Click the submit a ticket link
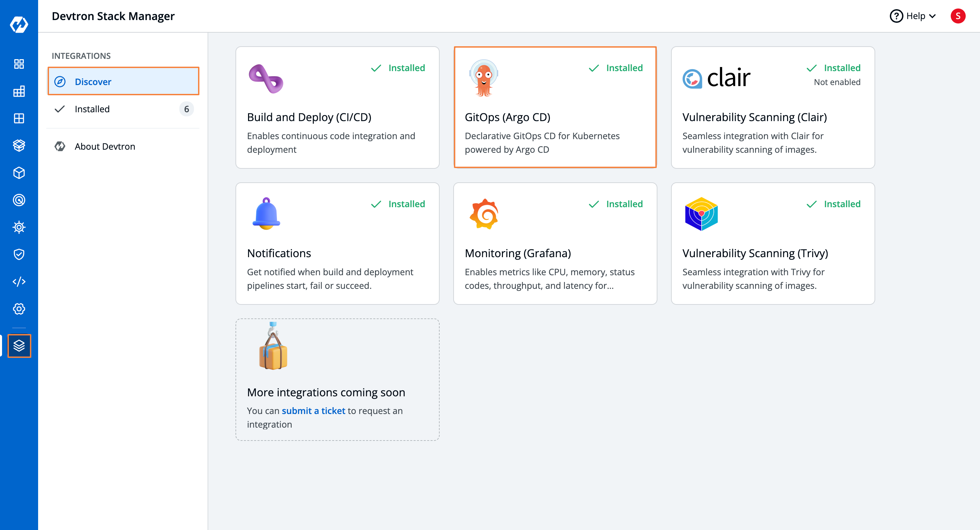This screenshot has width=980, height=530. [313, 411]
